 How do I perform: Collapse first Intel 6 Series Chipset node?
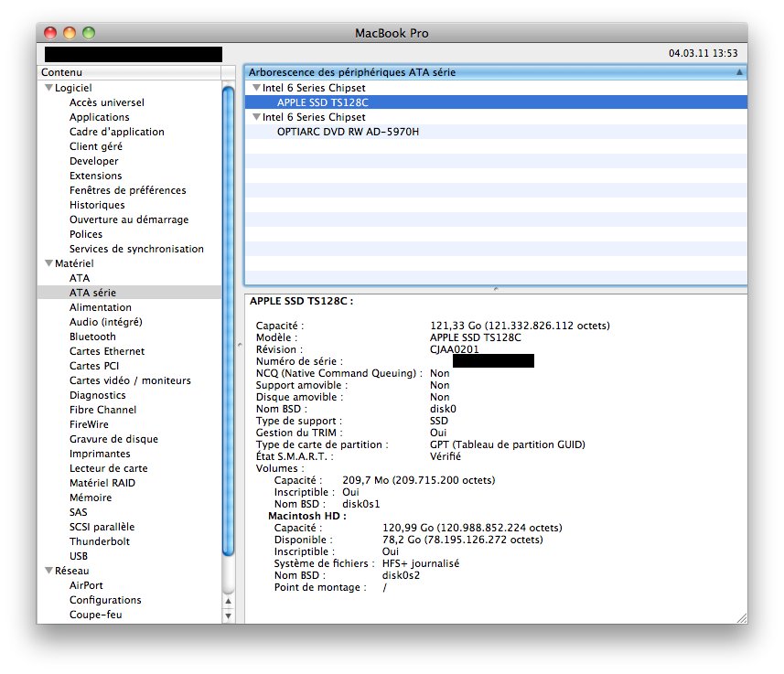(x=257, y=88)
